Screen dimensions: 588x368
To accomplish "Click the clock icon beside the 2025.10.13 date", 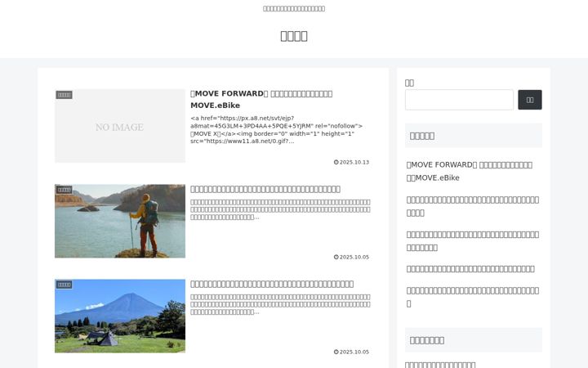I will tap(336, 162).
